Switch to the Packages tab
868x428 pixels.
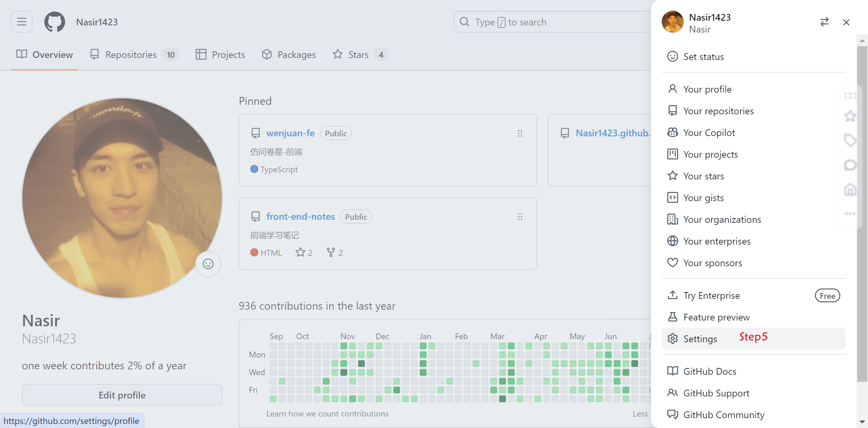289,55
